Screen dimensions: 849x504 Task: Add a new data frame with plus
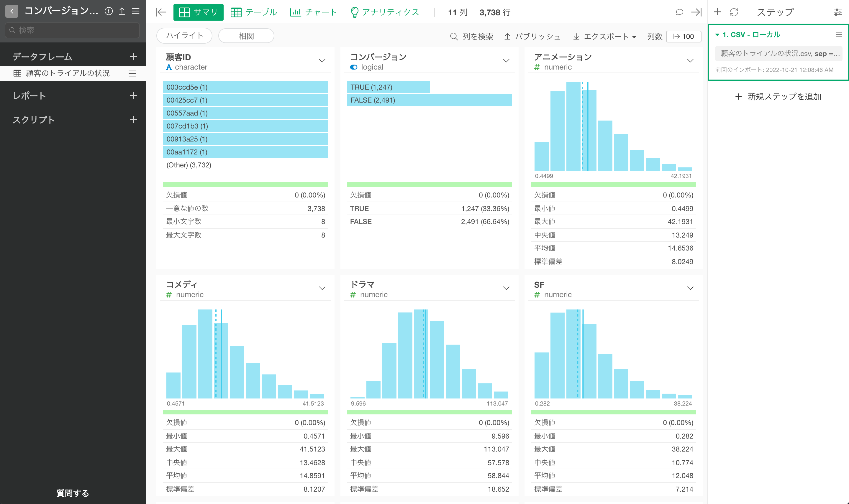(x=133, y=57)
